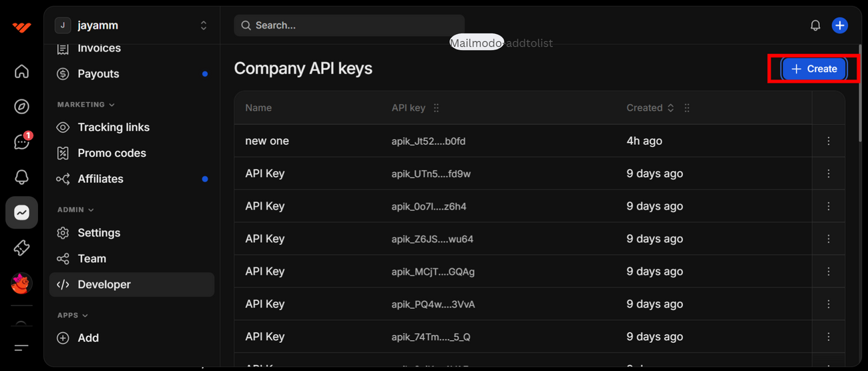Select the dashboard chart icon in the rail
The height and width of the screenshot is (371, 868).
pos(21,213)
